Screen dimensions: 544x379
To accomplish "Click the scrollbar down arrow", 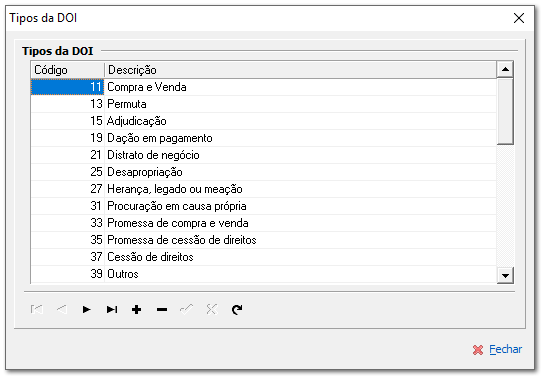I will (x=505, y=276).
